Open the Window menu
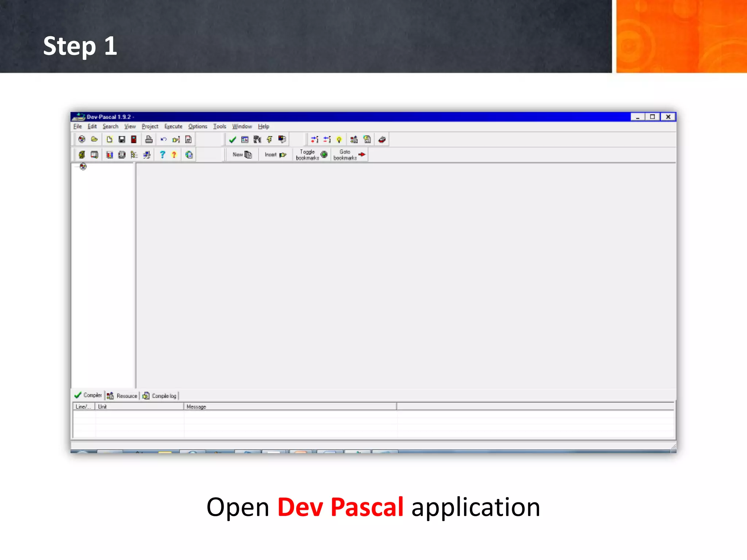This screenshot has width=747, height=560. (x=242, y=127)
